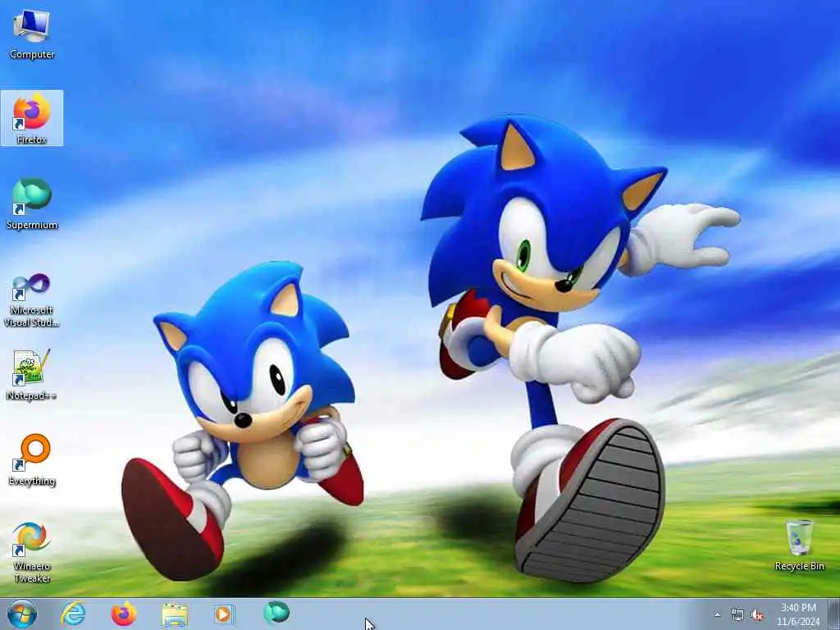The width and height of the screenshot is (840, 630).
Task: Select the Computer desktop icon
Action: 32,33
